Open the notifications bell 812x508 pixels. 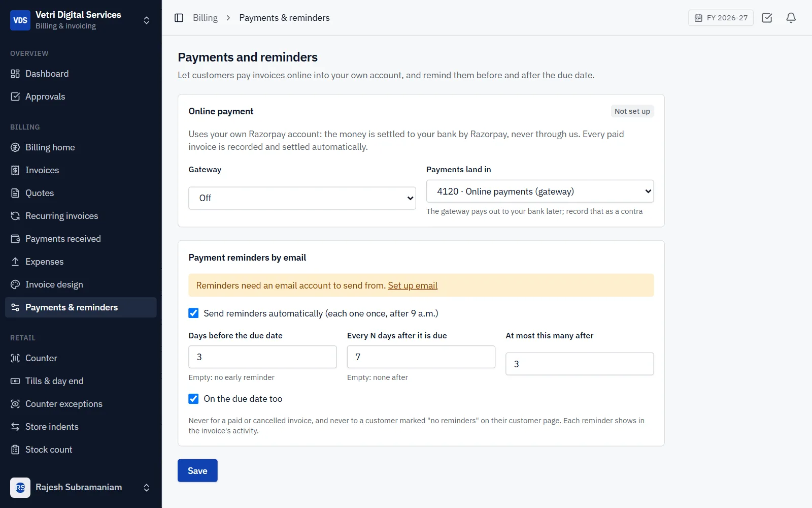[791, 18]
